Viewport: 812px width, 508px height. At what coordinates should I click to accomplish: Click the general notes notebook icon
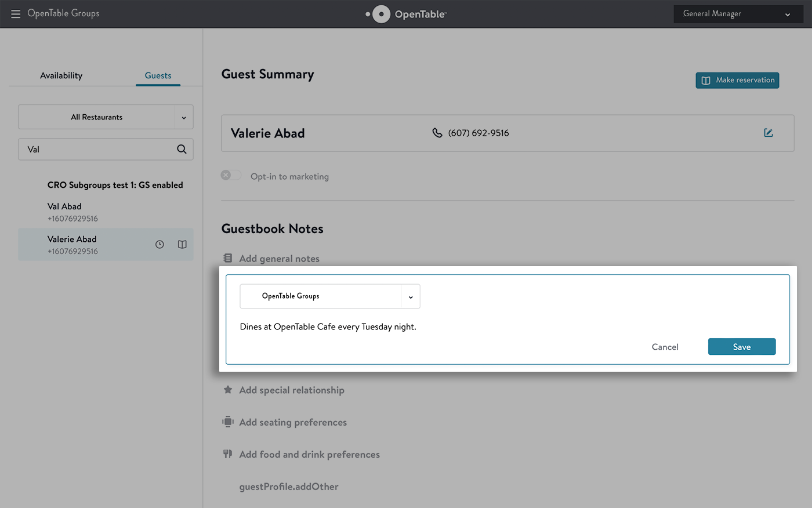coord(228,258)
